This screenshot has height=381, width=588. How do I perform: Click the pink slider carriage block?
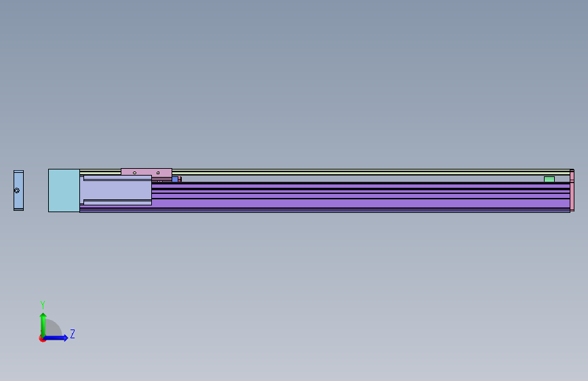tap(146, 172)
